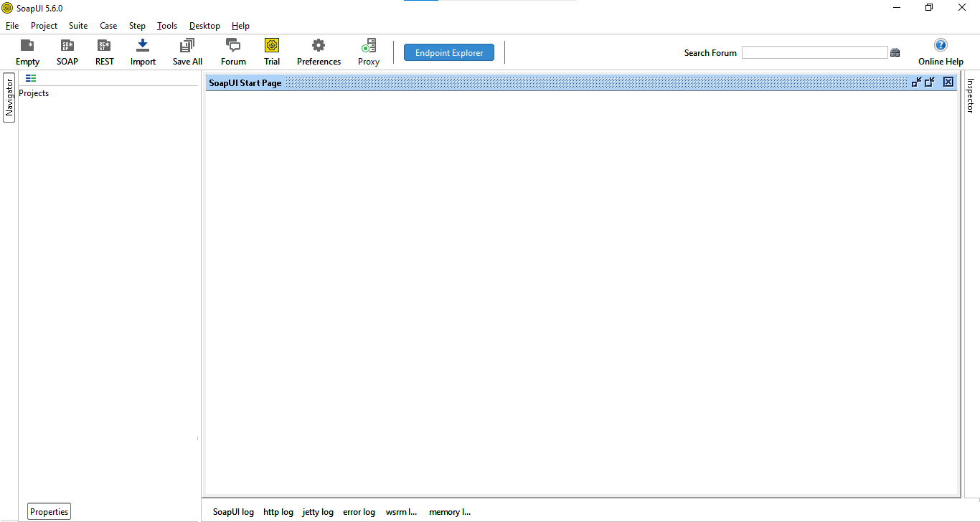This screenshot has height=522, width=980.
Task: Click the Trial icon
Action: [272, 46]
